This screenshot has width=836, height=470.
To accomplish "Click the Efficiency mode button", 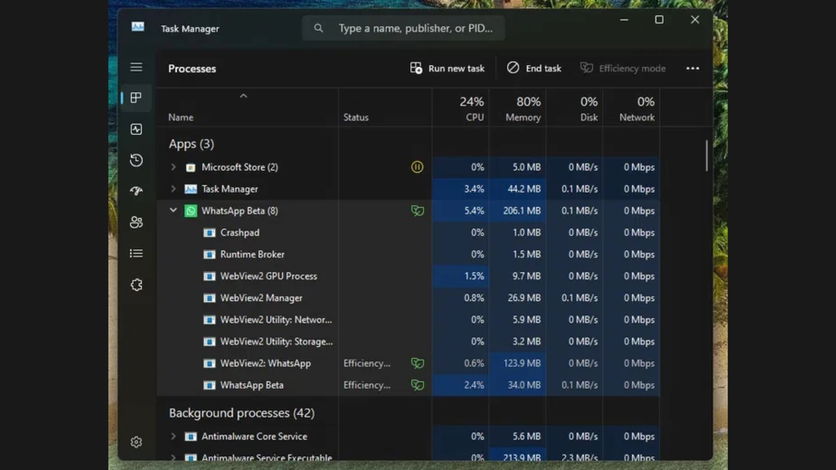I will pos(623,68).
